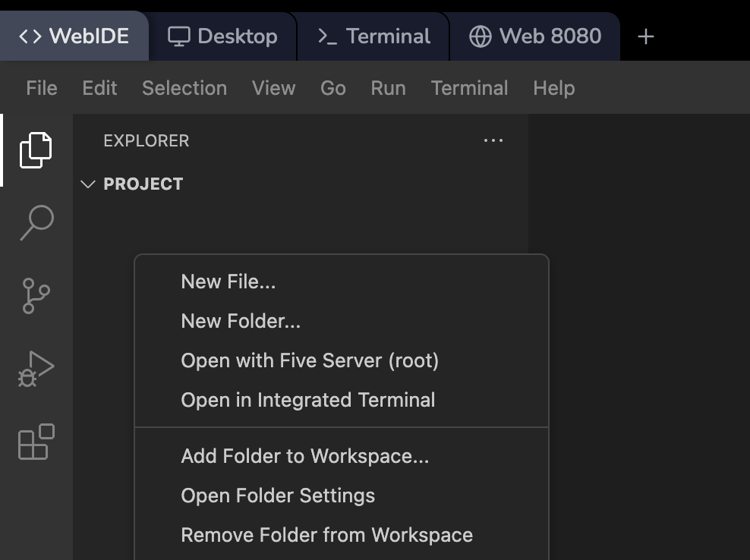Viewport: 750px width, 560px height.
Task: Open the Source Control view icon
Action: coord(36,295)
